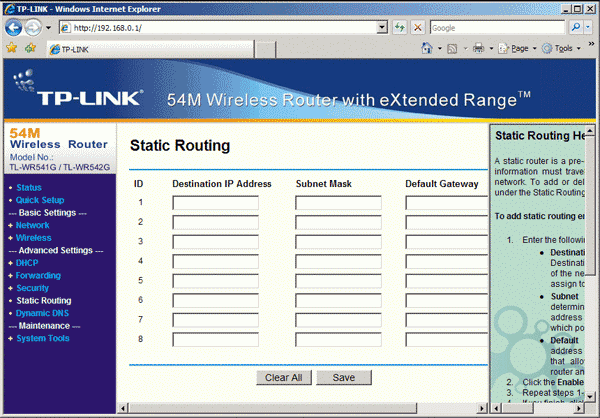600x418 pixels.
Task: Open Status in router sidebar
Action: [x=29, y=188]
